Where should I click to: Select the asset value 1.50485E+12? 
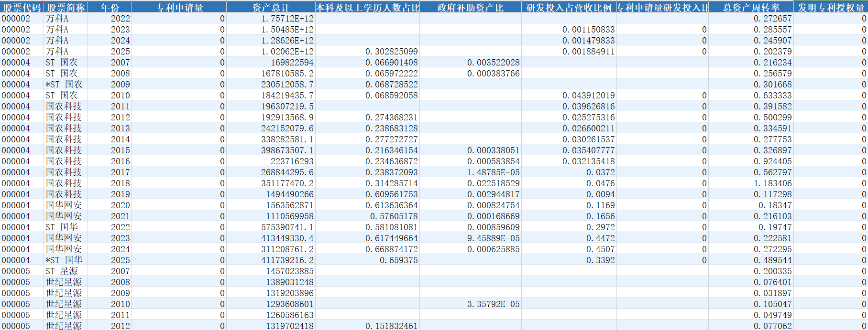point(271,29)
